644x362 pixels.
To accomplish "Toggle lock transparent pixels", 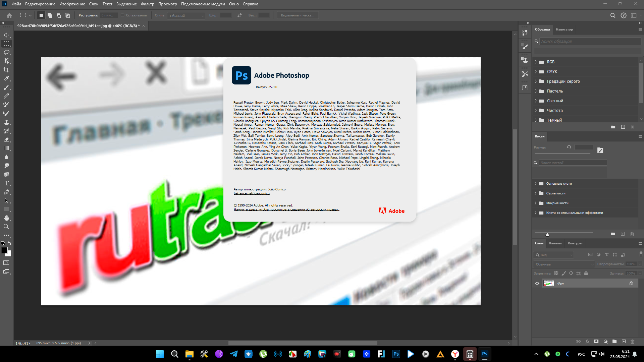I will click(x=556, y=274).
